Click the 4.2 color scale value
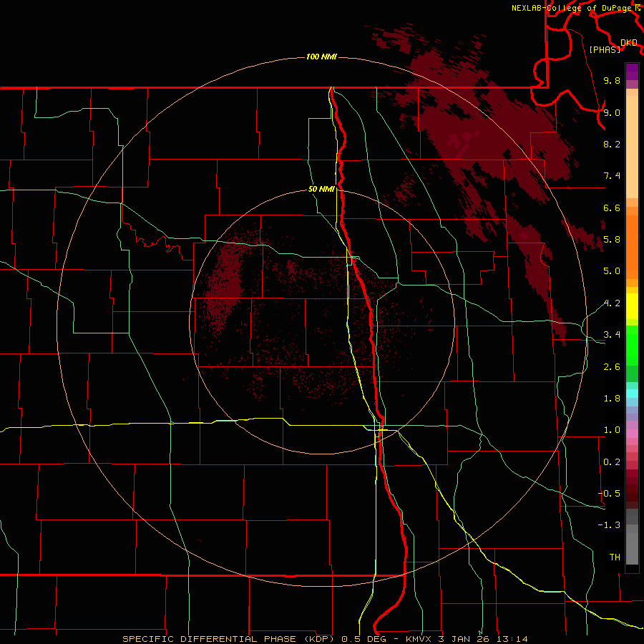This screenshot has width=644, height=644. tap(612, 303)
